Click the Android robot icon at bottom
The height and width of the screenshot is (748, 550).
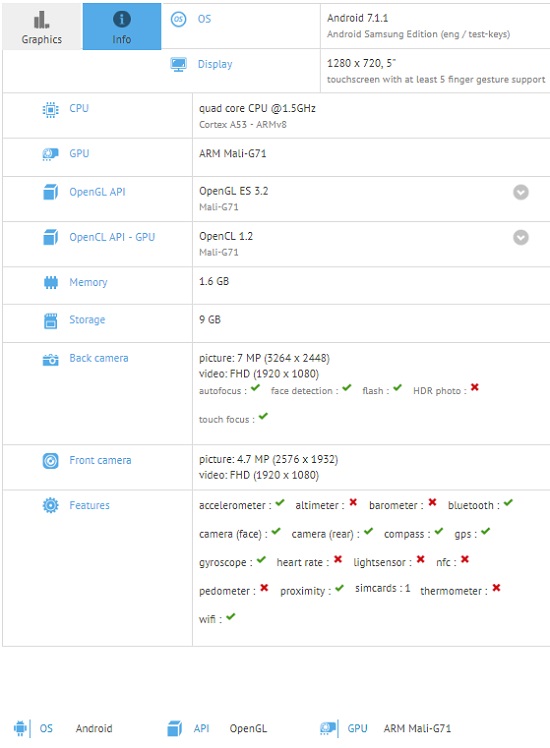click(x=20, y=728)
